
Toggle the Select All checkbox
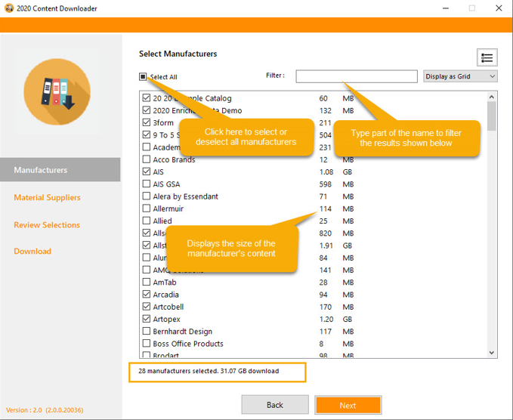tap(143, 76)
